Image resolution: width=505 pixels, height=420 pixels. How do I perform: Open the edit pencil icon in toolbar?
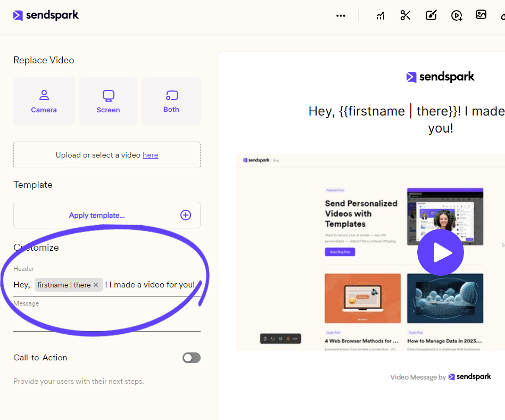pos(431,15)
